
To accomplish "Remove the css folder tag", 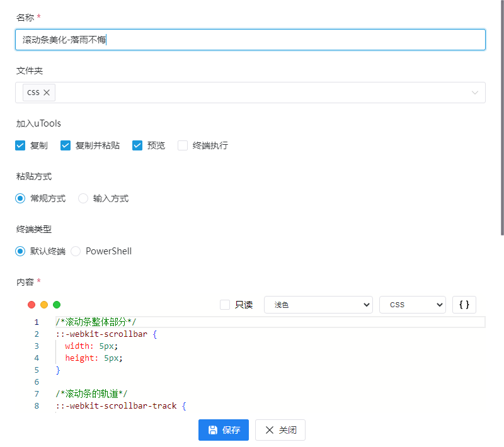I will pos(47,93).
